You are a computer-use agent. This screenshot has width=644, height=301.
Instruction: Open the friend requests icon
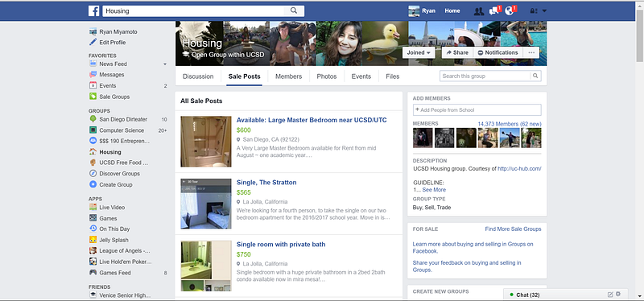tap(478, 11)
